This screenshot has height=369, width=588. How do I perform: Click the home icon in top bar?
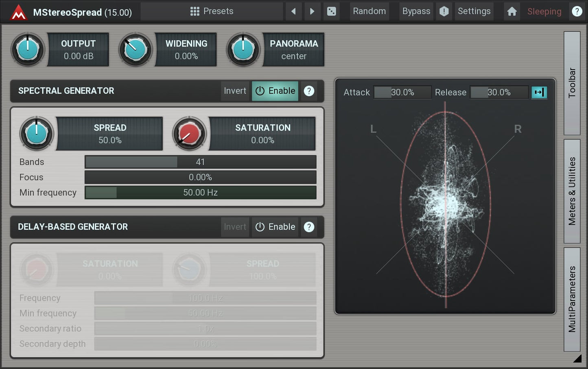tap(512, 11)
